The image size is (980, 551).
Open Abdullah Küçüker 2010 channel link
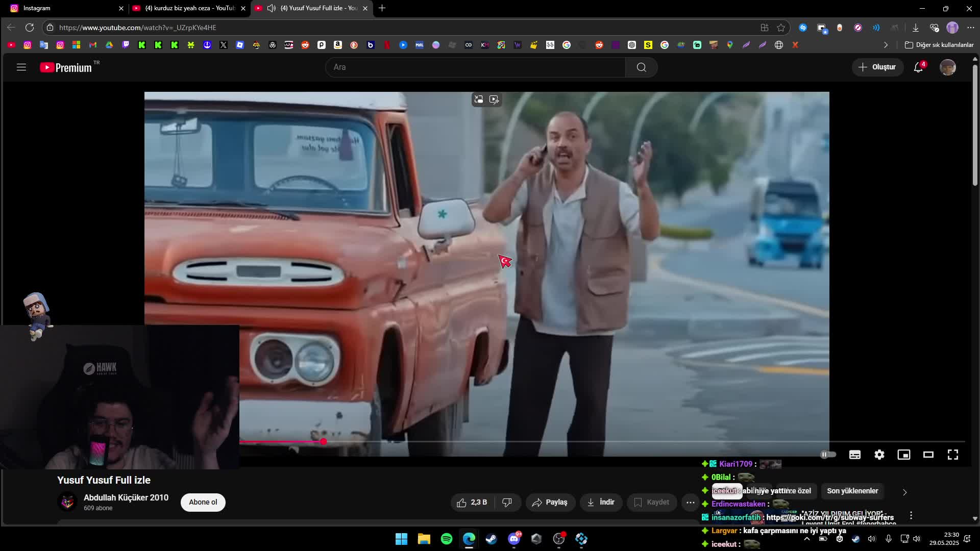(126, 497)
